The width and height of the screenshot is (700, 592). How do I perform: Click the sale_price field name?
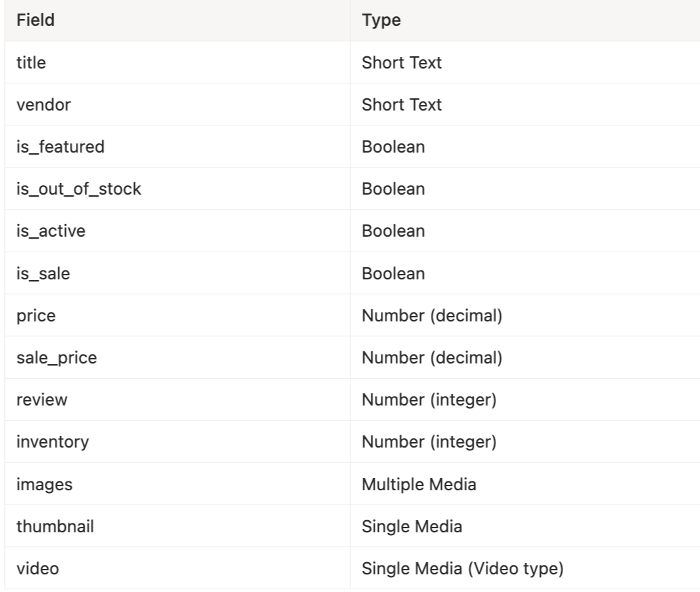[57, 357]
